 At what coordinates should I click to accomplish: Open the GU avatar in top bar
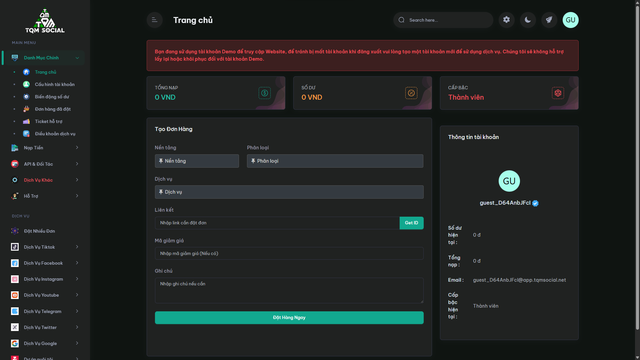(570, 20)
